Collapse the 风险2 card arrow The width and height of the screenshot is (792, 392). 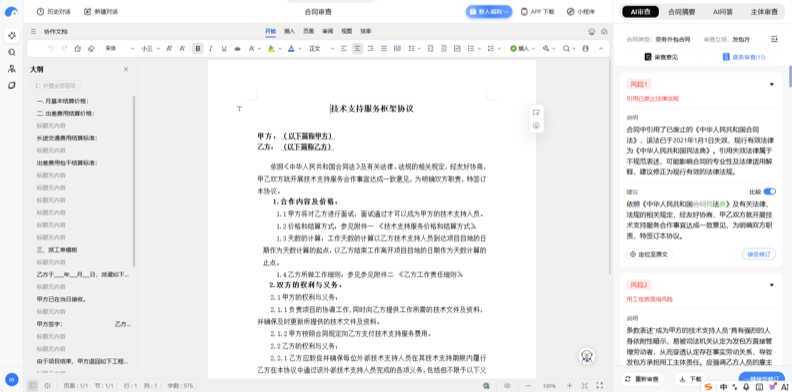[772, 285]
